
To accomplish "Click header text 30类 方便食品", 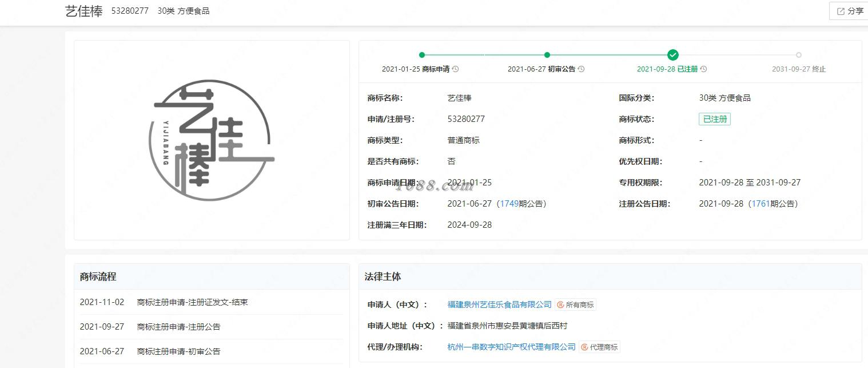I will pos(184,11).
